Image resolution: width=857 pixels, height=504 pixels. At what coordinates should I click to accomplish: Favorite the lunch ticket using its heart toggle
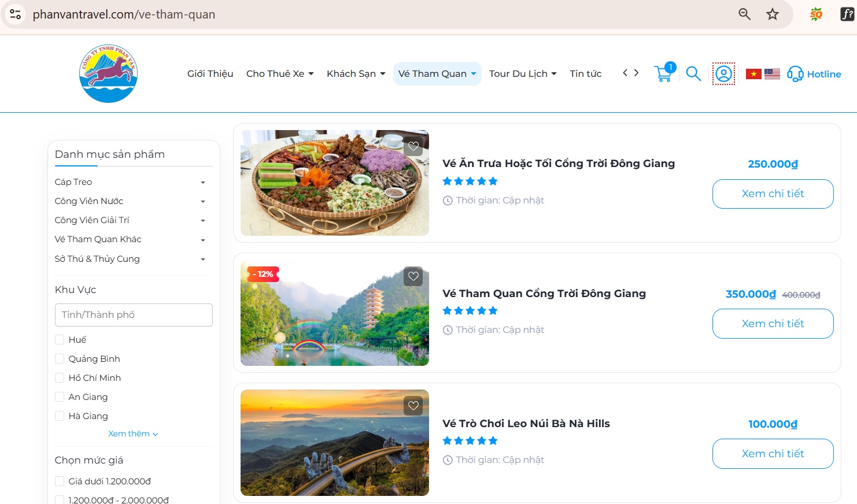[x=413, y=146]
